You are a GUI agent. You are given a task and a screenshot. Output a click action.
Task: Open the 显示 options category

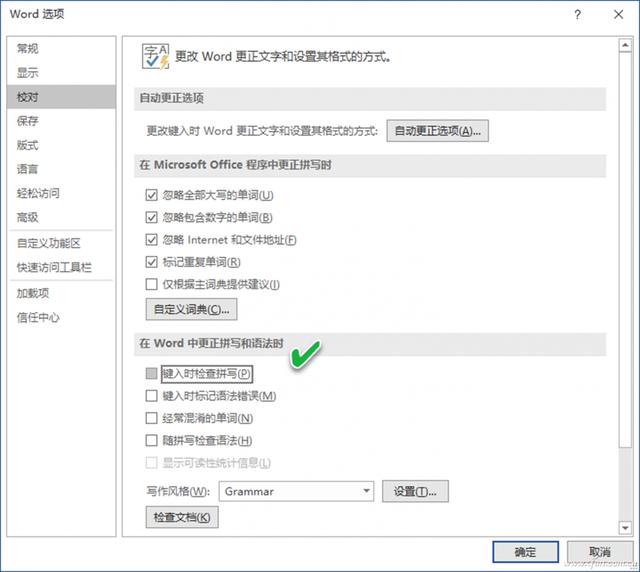coord(61,73)
